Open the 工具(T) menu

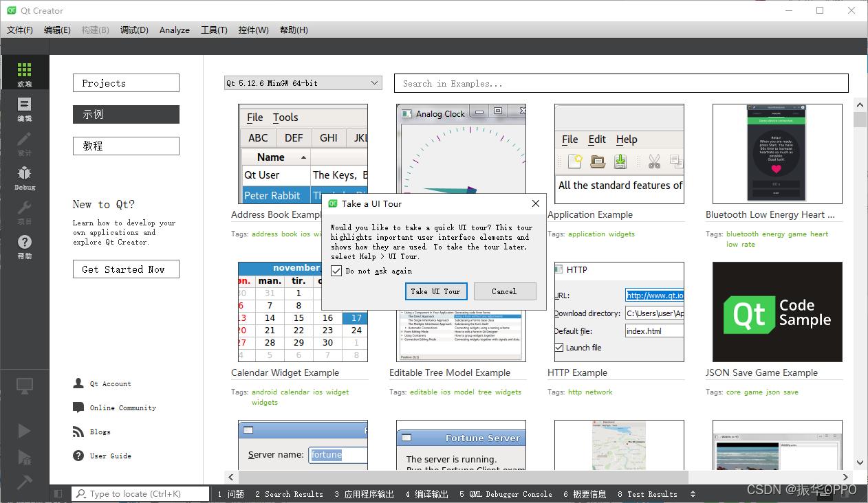coord(214,30)
